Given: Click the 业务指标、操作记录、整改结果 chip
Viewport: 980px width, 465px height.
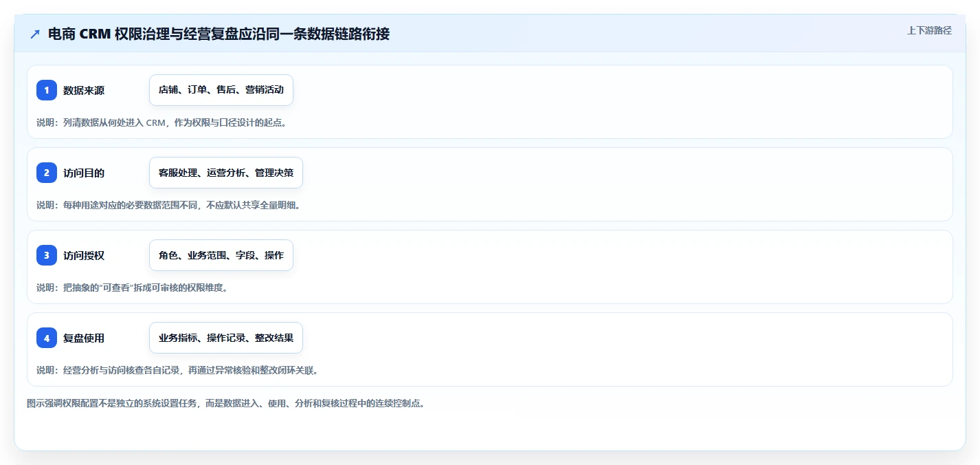Looking at the screenshot, I should [226, 338].
